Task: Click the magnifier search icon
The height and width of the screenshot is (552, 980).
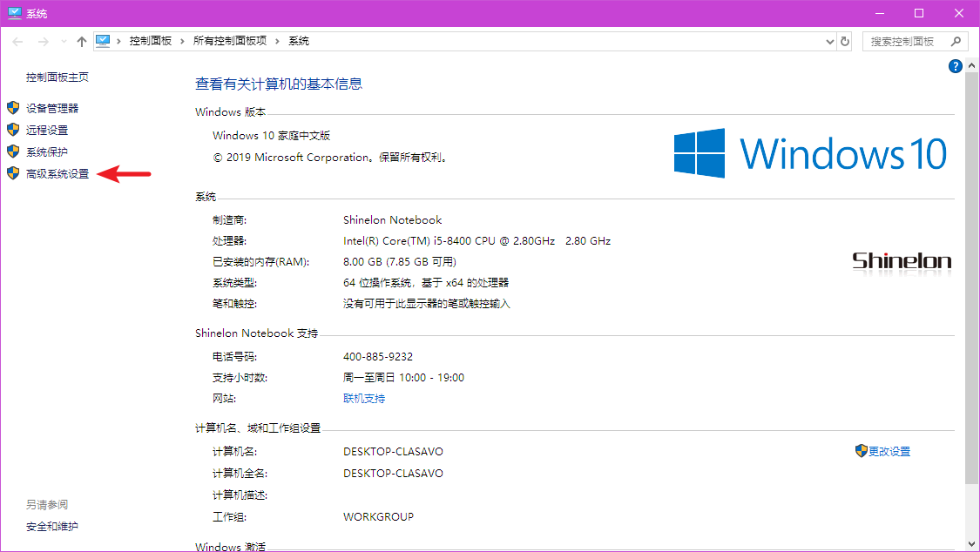Action: 956,41
